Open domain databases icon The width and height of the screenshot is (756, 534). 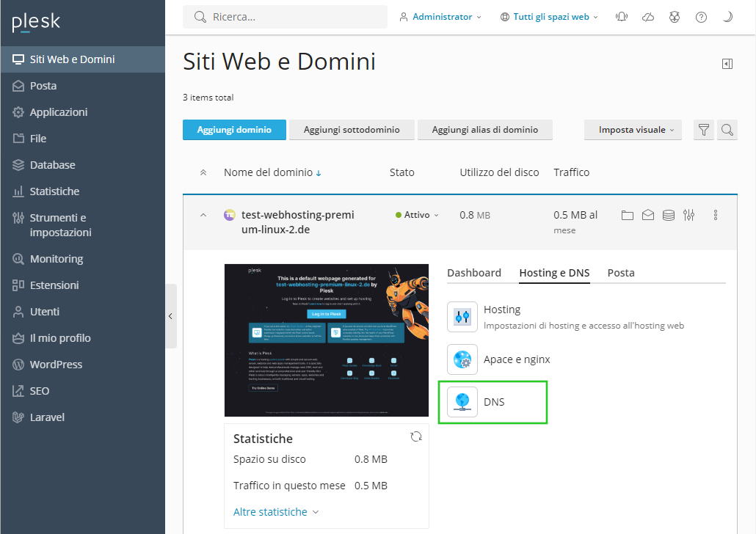tap(668, 215)
